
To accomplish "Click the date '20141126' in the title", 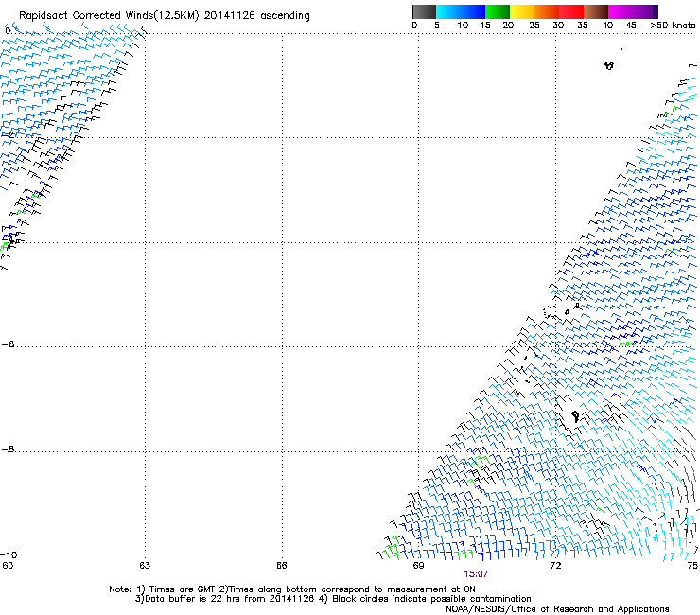I will pos(229,16).
